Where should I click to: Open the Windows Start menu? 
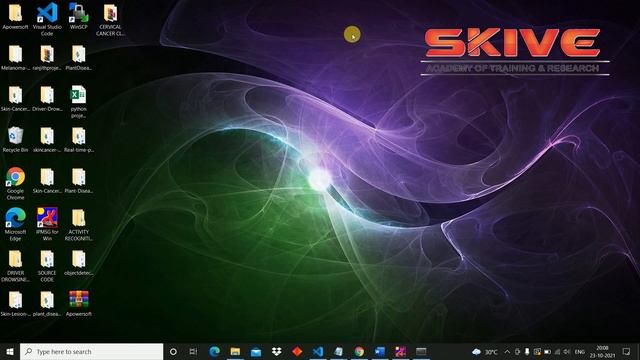(x=10, y=351)
